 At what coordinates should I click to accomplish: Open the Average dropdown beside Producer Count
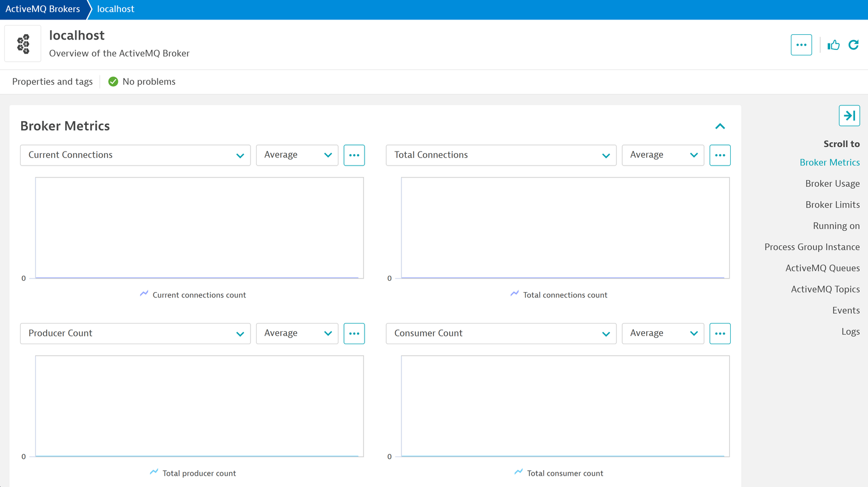tap(297, 333)
